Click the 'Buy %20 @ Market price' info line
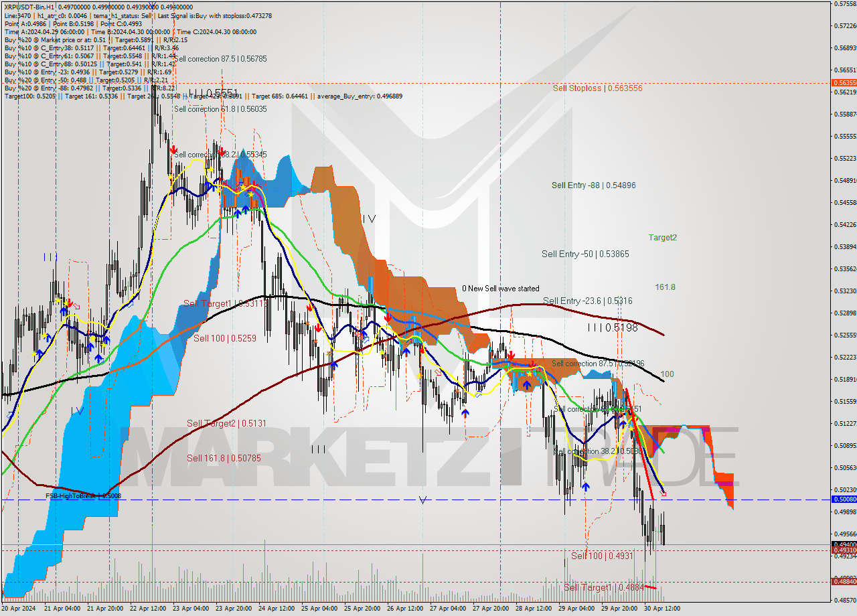The height and width of the screenshot is (616, 857). click(96, 40)
